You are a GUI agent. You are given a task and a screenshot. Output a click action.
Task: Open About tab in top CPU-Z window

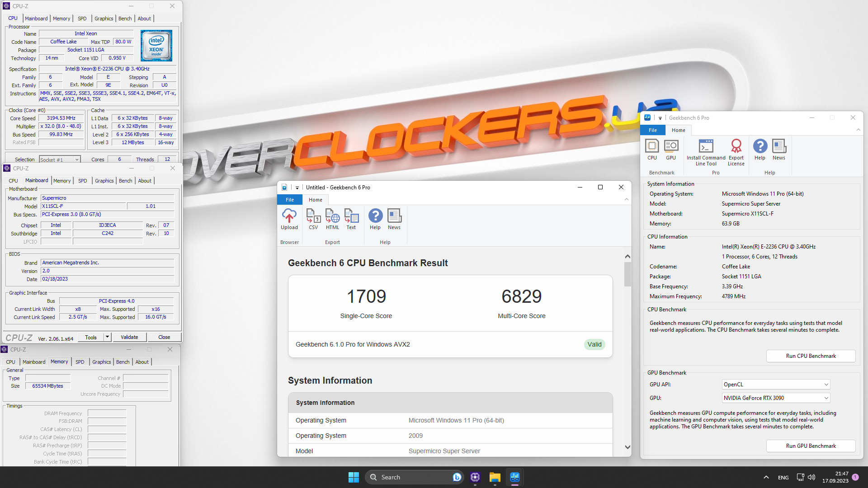point(144,19)
